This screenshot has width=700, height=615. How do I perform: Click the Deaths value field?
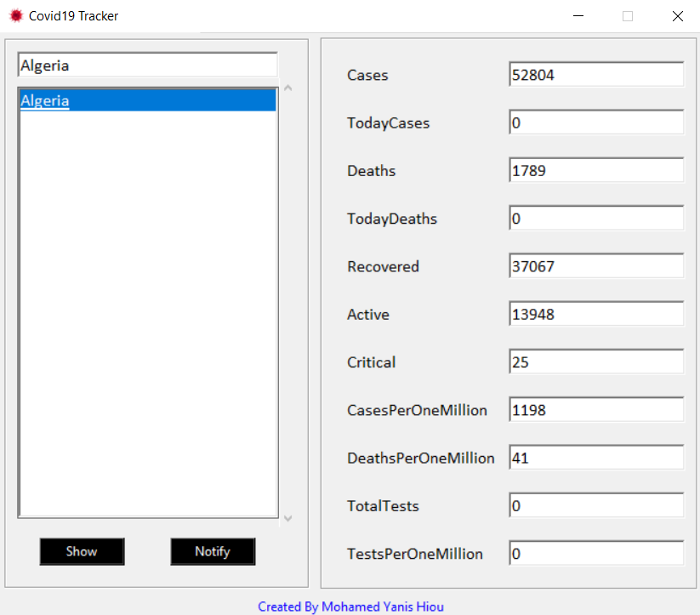596,171
